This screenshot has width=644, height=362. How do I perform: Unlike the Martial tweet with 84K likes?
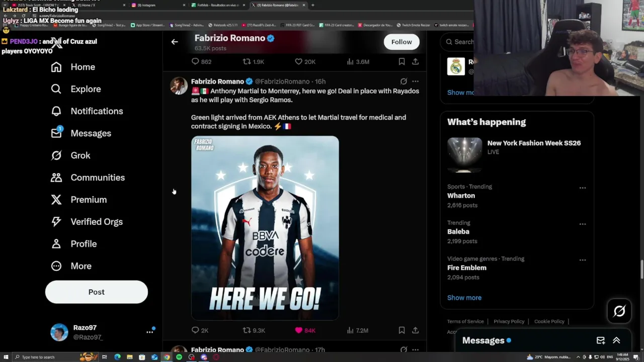click(305, 330)
